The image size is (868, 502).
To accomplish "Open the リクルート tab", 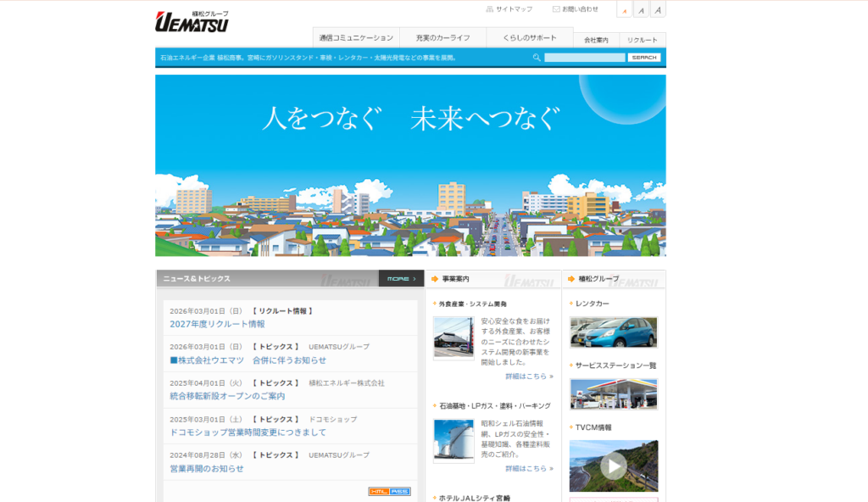I will [x=644, y=40].
